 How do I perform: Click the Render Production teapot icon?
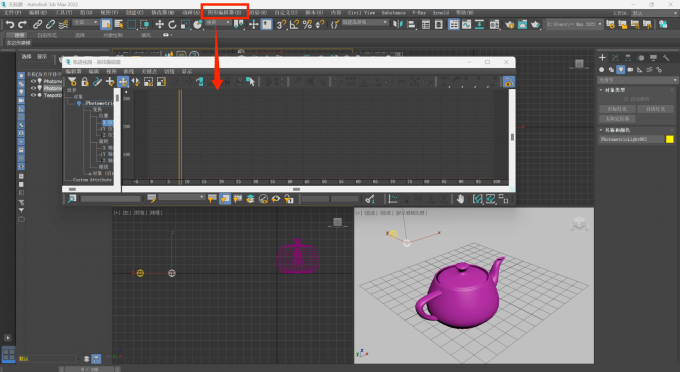click(x=536, y=24)
